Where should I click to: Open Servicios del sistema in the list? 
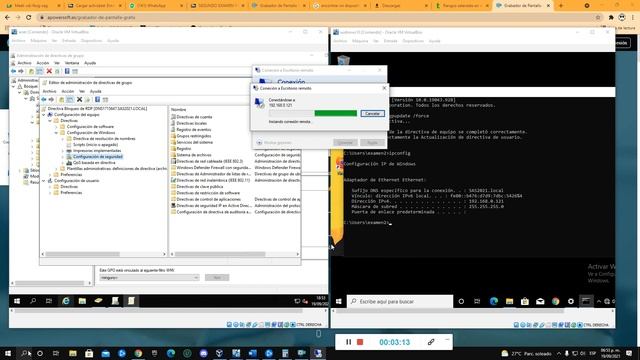(194, 142)
